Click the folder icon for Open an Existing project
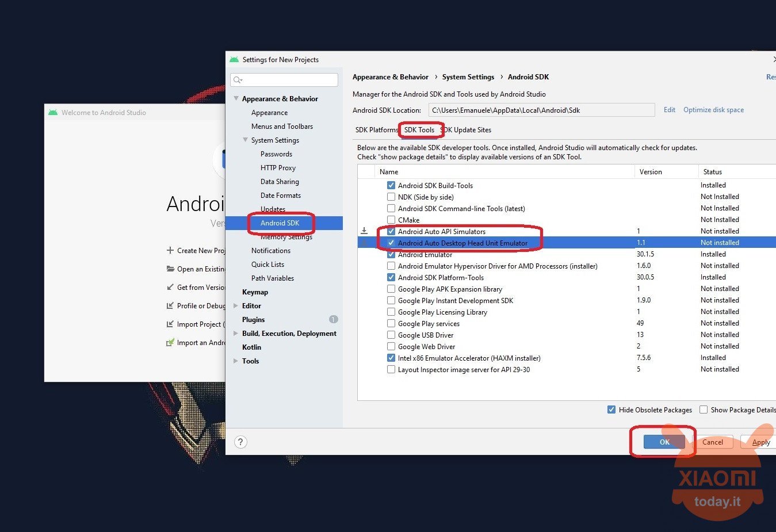The height and width of the screenshot is (532, 776). click(170, 269)
